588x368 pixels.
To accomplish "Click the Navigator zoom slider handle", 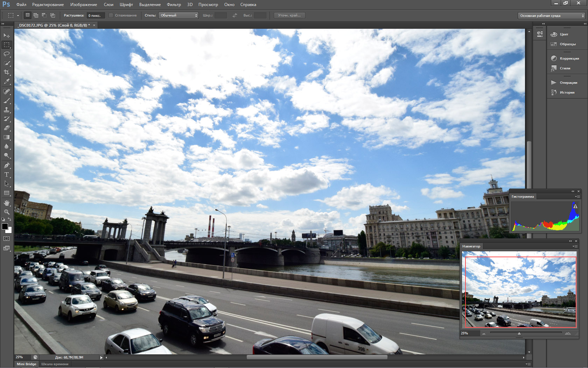I will coord(519,333).
